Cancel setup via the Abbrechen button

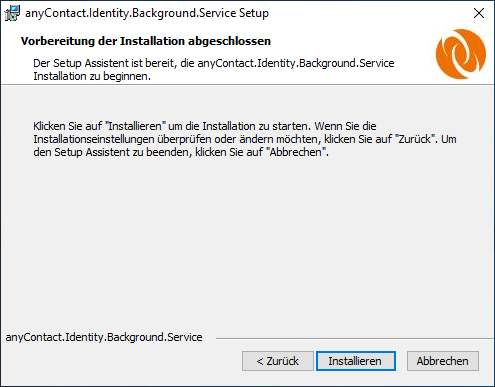443,361
